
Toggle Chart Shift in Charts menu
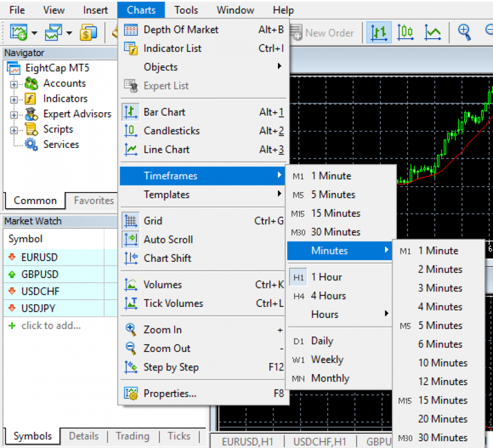[203, 258]
